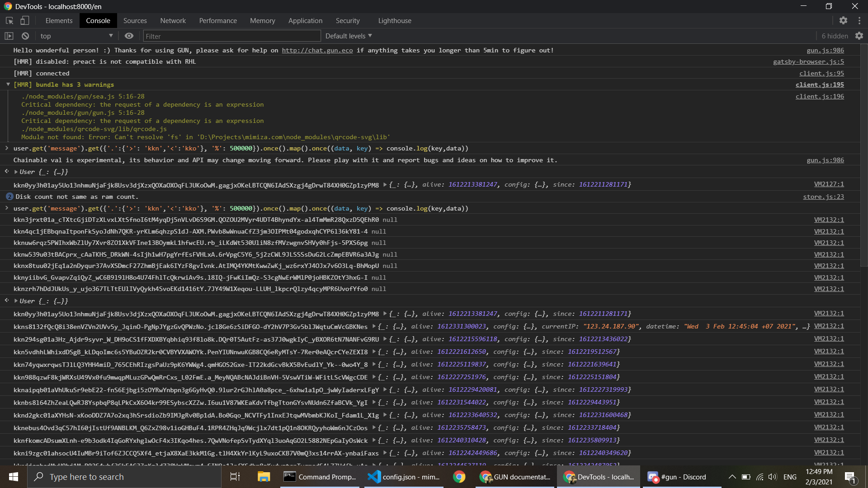Open the top frame context dropdown
The image size is (868, 488).
point(76,36)
